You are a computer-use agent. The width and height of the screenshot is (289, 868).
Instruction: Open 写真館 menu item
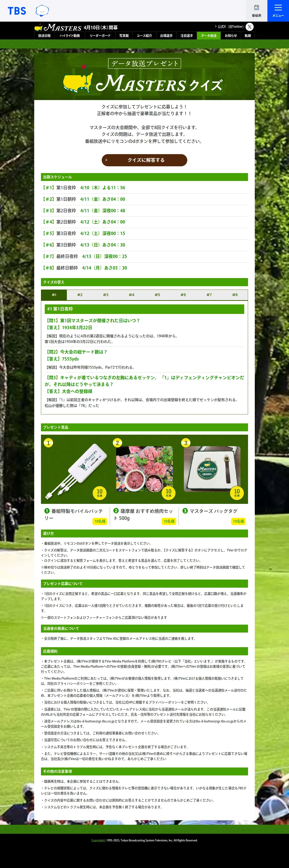[x=124, y=36]
